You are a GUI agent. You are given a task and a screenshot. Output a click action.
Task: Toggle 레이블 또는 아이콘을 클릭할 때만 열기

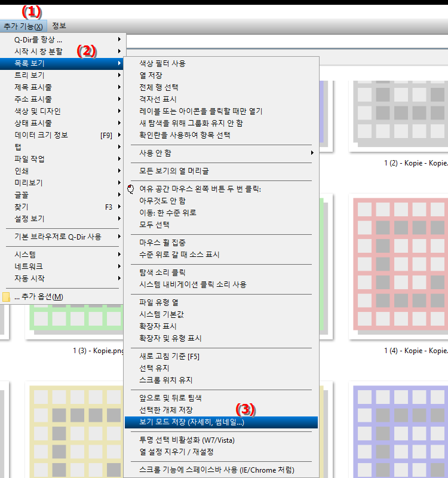221,111
